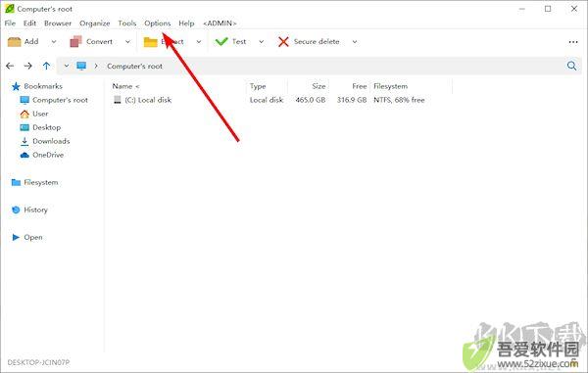Click the breadcrumb chevron before Computer's root
Viewport: 588px width, 373px height.
(96, 66)
